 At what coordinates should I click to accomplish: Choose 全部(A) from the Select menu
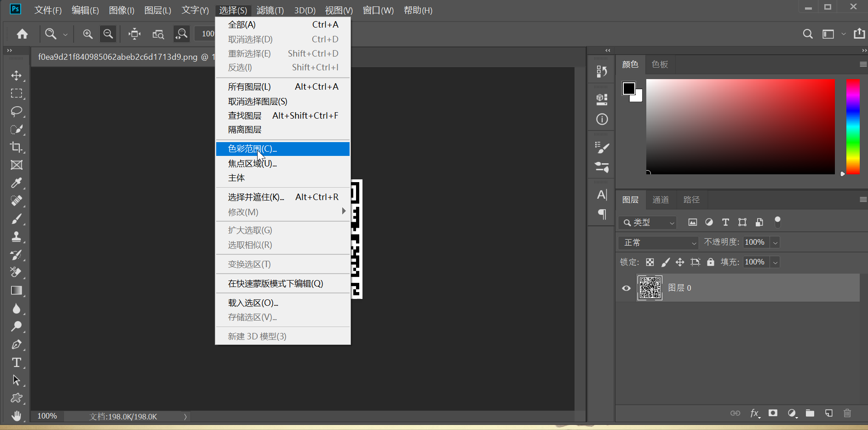pyautogui.click(x=283, y=25)
